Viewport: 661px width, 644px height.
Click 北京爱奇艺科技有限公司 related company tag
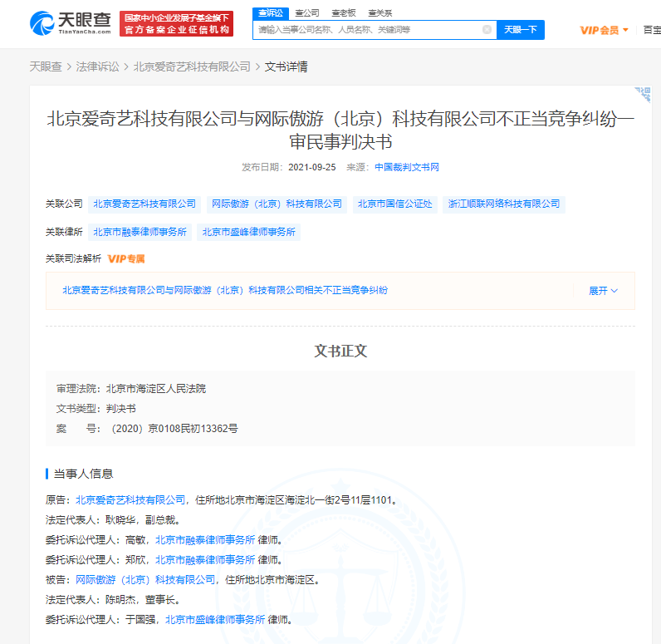(144, 204)
